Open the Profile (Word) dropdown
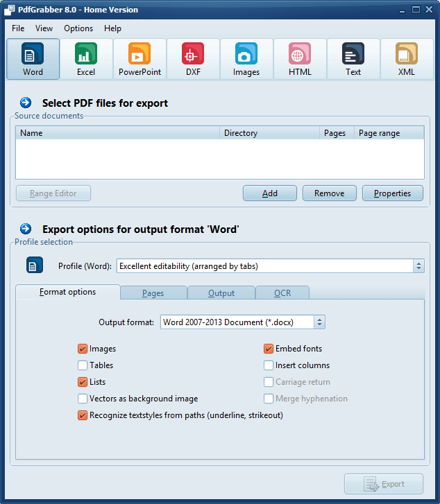The width and height of the screenshot is (440, 504). (271, 266)
